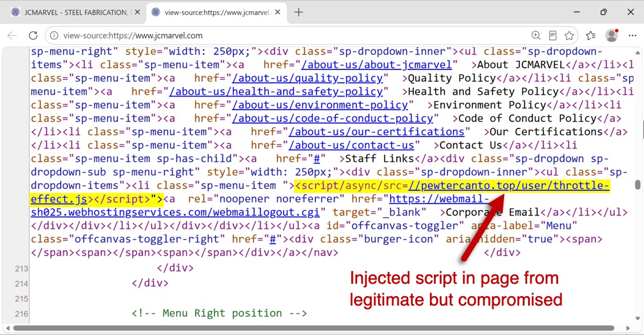Open browser settings and more menu
644x335 pixels.
pyautogui.click(x=632, y=36)
